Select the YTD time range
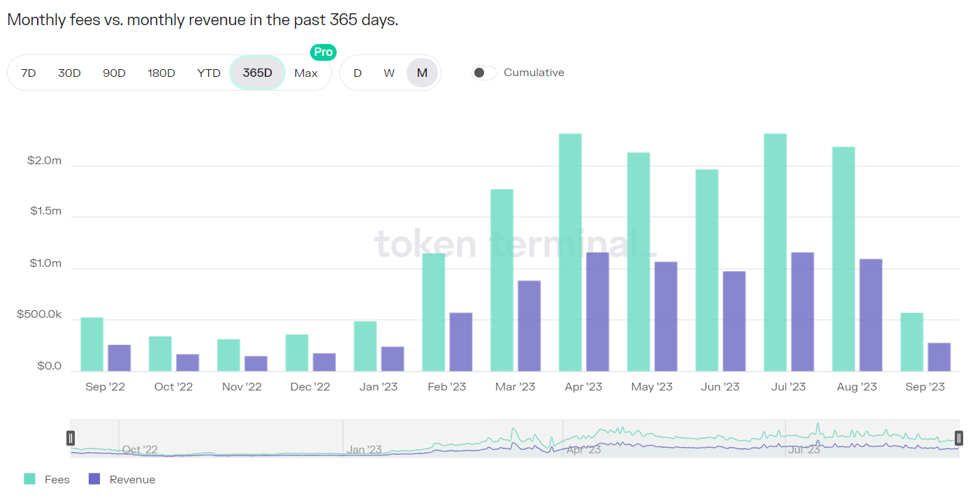Screen dimensions: 980x498 point(209,73)
